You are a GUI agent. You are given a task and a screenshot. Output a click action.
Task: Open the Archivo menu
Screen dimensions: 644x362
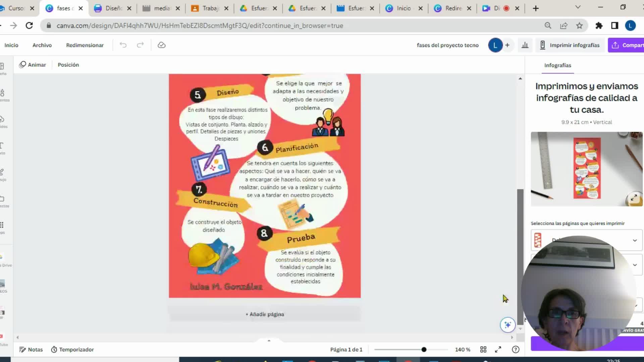42,45
